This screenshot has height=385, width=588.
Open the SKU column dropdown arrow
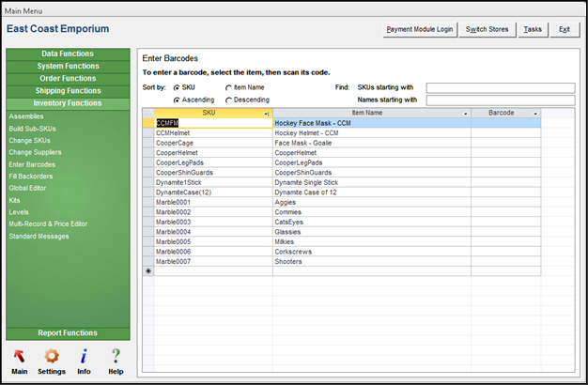click(266, 114)
